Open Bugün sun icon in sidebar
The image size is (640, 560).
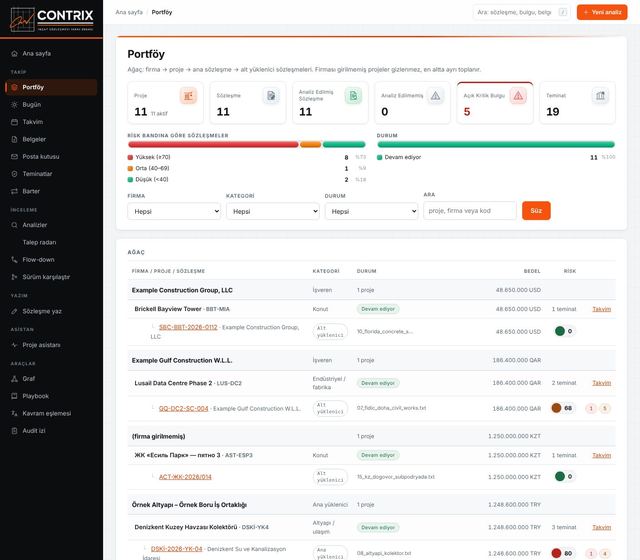pyautogui.click(x=14, y=104)
